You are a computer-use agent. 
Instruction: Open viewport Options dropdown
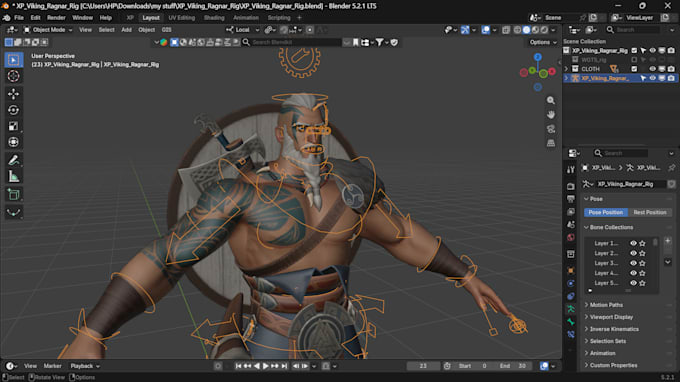click(543, 42)
